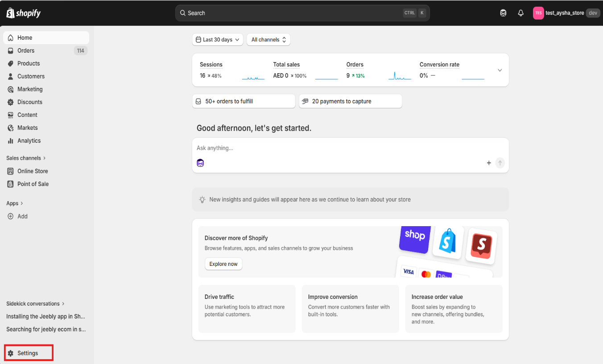
Task: Open the Improve conversion card
Action: pyautogui.click(x=351, y=309)
